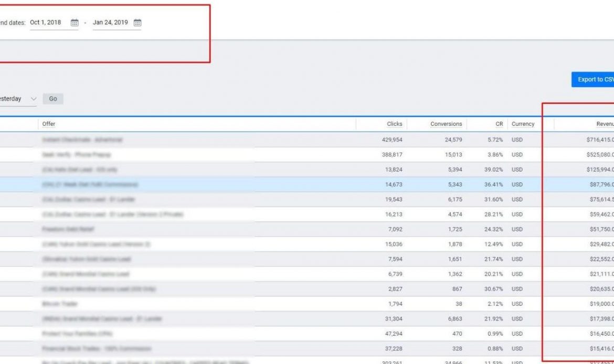Click the clicks cell 14,673 in the highlighted row
The image size is (614, 364).
[394, 184]
